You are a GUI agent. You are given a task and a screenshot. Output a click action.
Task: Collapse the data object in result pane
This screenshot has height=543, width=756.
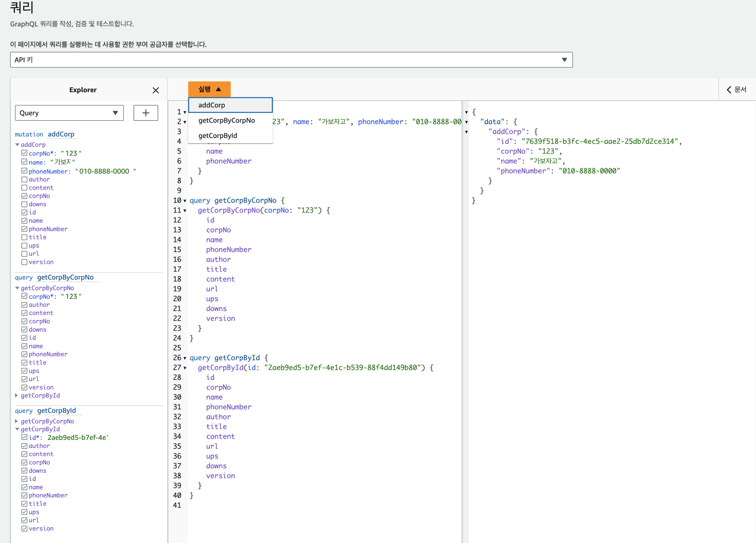[466, 122]
